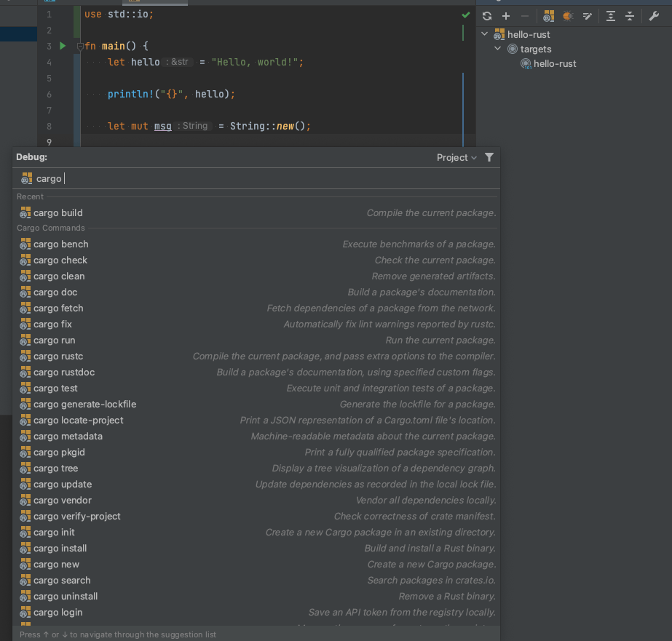Click the green checkmark inspection indicator
672x641 pixels.
[466, 15]
